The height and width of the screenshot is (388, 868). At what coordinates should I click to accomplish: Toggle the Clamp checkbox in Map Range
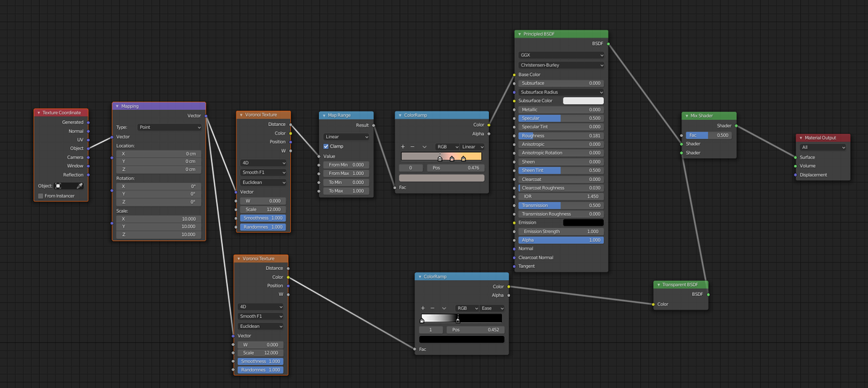tap(325, 146)
